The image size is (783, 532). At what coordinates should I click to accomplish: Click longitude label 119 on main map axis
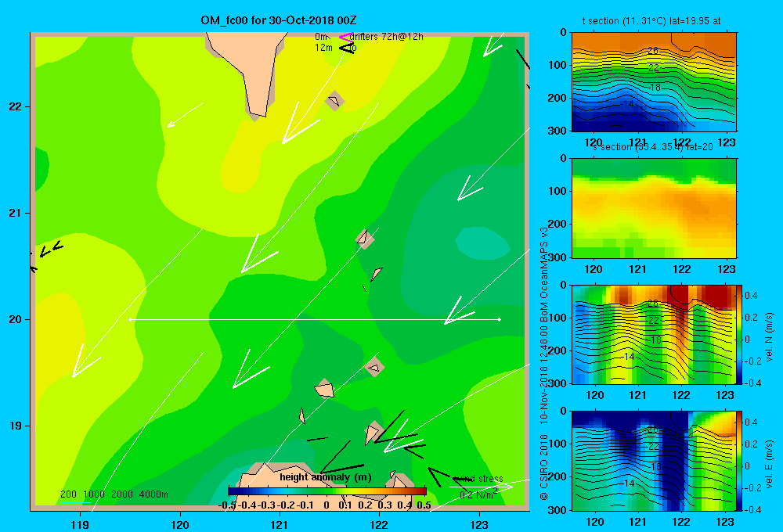[x=80, y=524]
